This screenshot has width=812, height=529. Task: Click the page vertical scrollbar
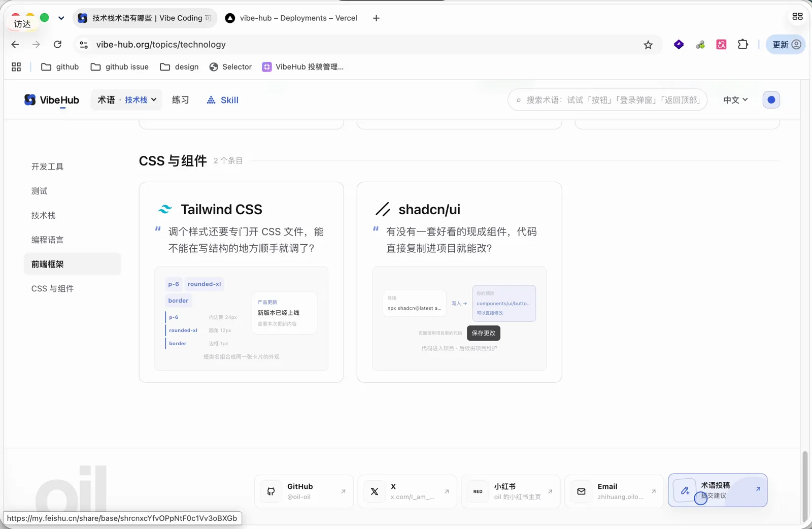(804, 486)
